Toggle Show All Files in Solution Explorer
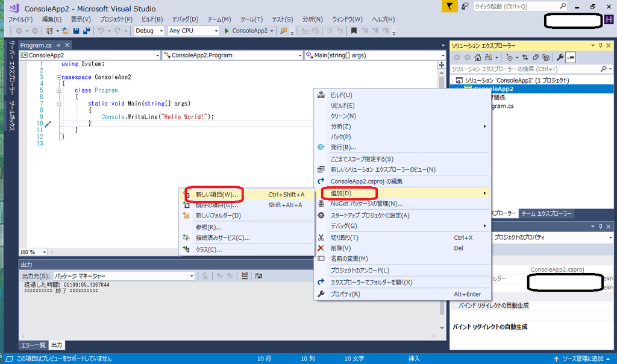Viewport: 617px width, 364px height. coord(546,57)
